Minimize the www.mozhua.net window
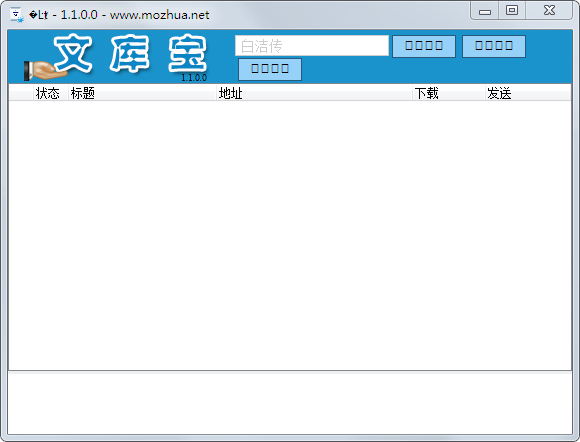580x442 pixels. click(x=485, y=11)
